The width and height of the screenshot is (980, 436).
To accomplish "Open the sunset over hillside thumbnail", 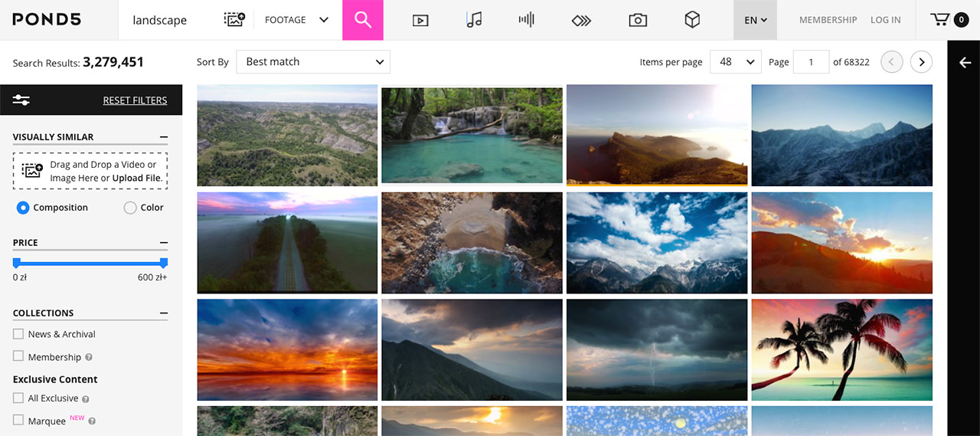I will (x=842, y=243).
